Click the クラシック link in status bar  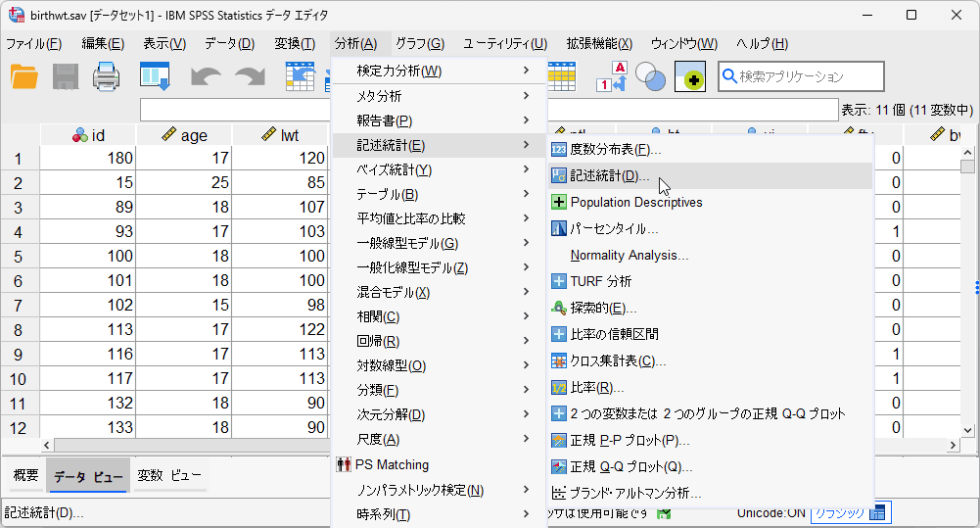click(839, 512)
